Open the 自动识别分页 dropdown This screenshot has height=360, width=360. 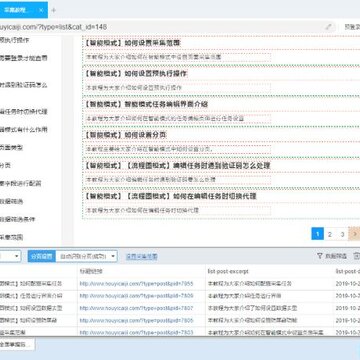86,256
